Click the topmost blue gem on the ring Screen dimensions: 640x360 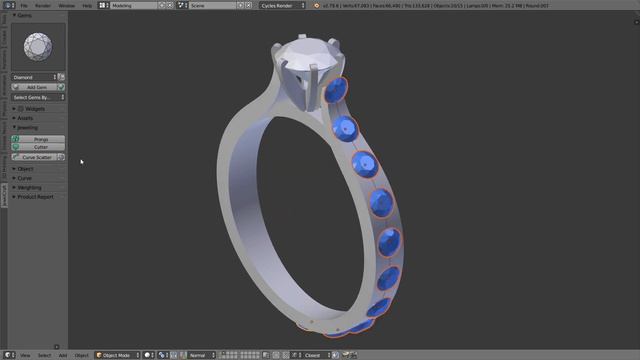coord(336,89)
